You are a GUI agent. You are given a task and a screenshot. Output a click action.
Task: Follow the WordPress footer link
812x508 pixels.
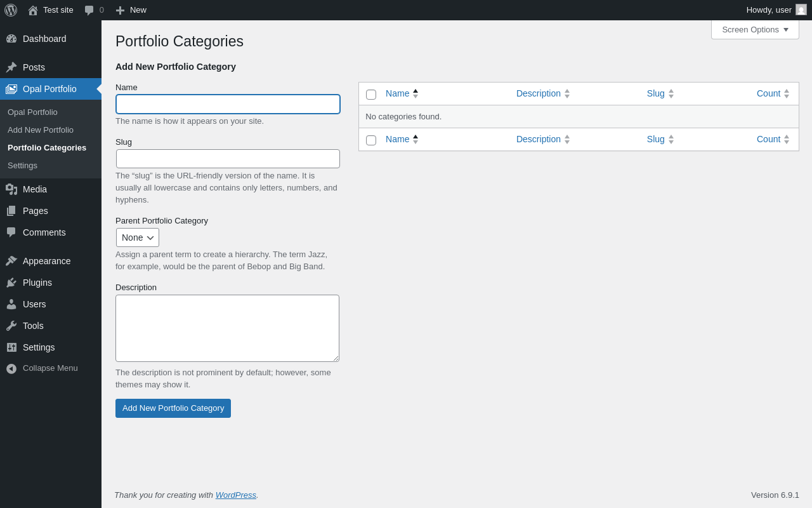tap(235, 495)
